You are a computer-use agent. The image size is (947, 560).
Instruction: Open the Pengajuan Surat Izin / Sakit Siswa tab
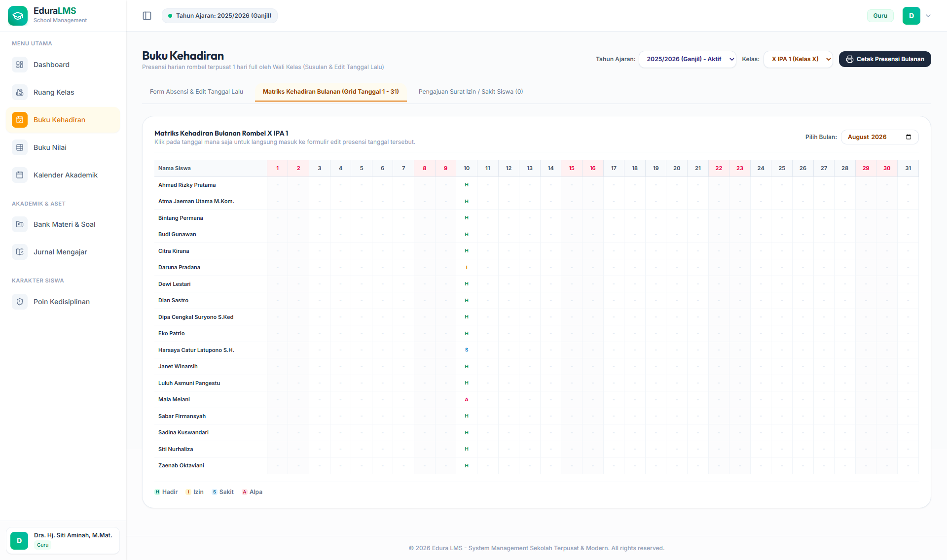tap(471, 92)
